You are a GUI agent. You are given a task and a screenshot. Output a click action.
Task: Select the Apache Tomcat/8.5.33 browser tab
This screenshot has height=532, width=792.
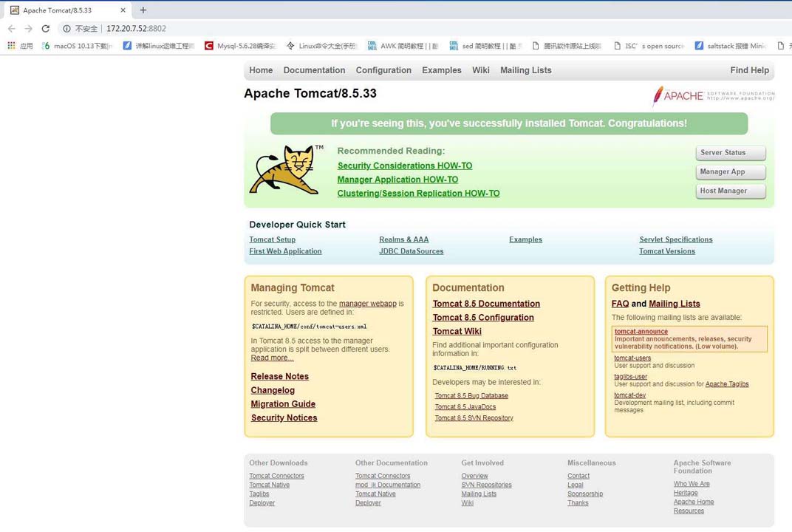point(68,10)
